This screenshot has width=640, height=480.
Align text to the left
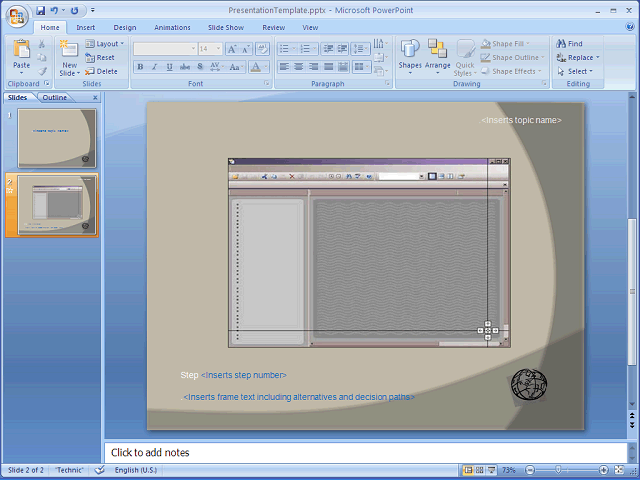point(284,67)
